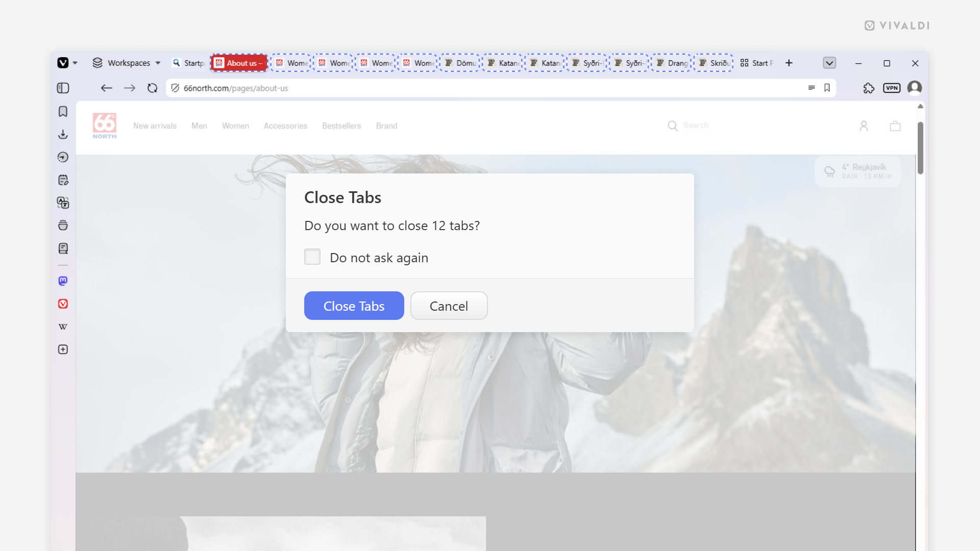This screenshot has height=551, width=980.
Task: Open the Bookmarks panel
Action: (63, 112)
